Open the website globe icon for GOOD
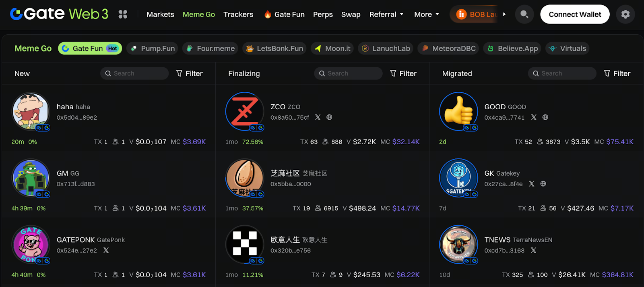Image resolution: width=644 pixels, height=287 pixels. [545, 117]
